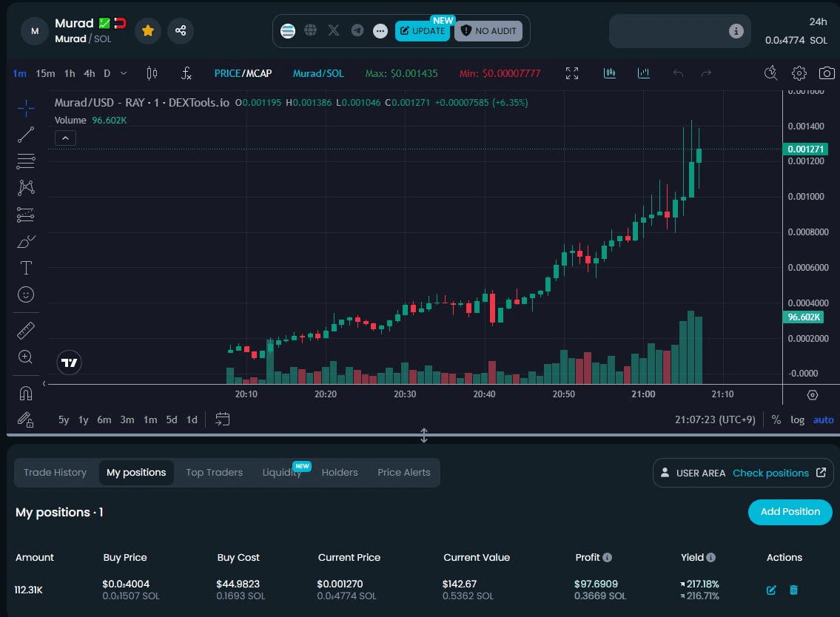The height and width of the screenshot is (617, 840).
Task: Enter fullscreen chart mode
Action: click(572, 73)
